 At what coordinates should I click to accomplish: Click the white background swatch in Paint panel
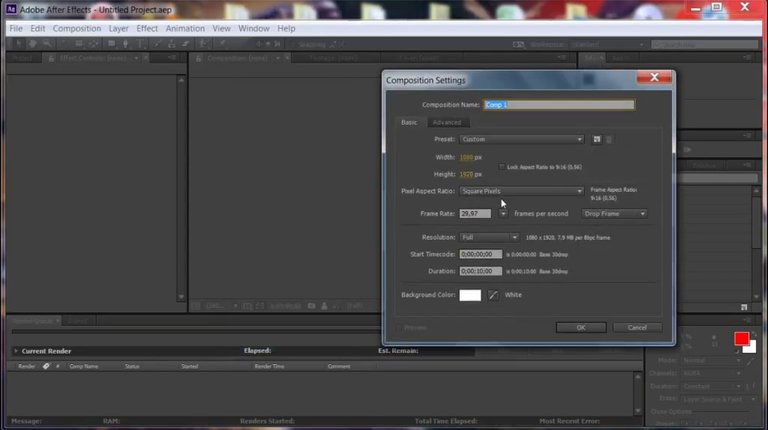coord(751,347)
